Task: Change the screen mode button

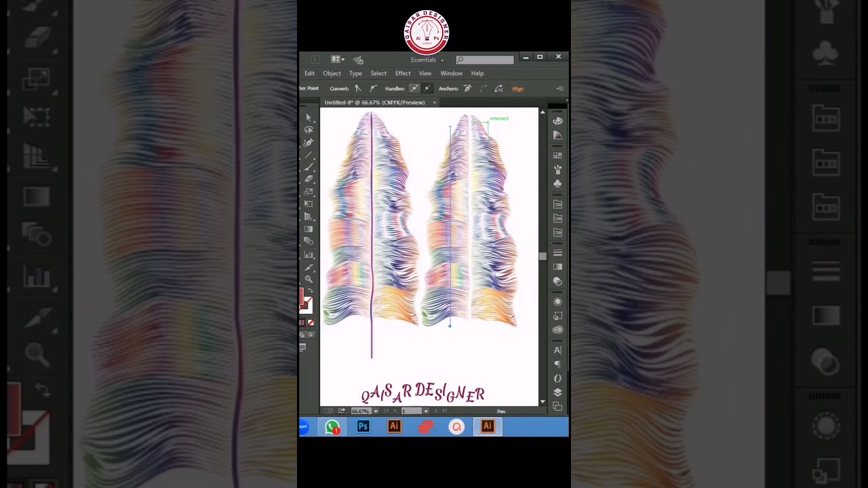Action: [302, 347]
